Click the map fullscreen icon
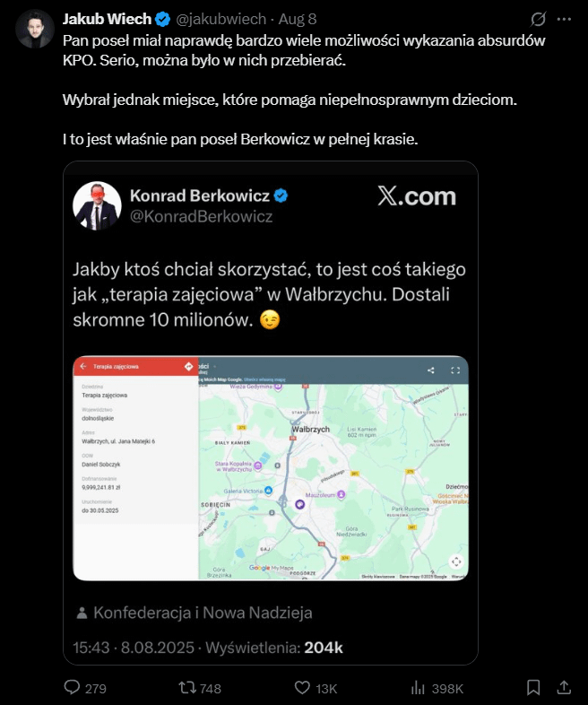The width and height of the screenshot is (588, 705). point(455,370)
